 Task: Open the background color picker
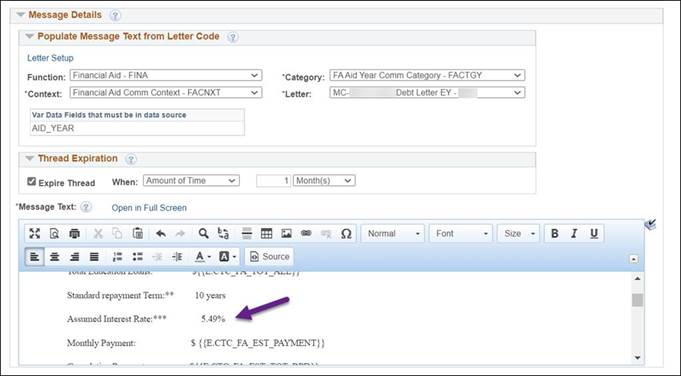coord(228,257)
